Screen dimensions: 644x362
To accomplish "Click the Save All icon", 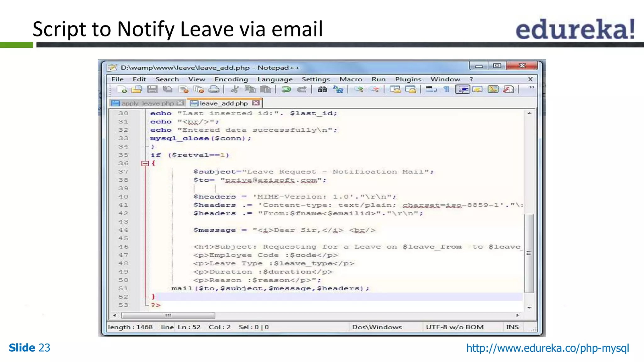I will pyautogui.click(x=168, y=90).
